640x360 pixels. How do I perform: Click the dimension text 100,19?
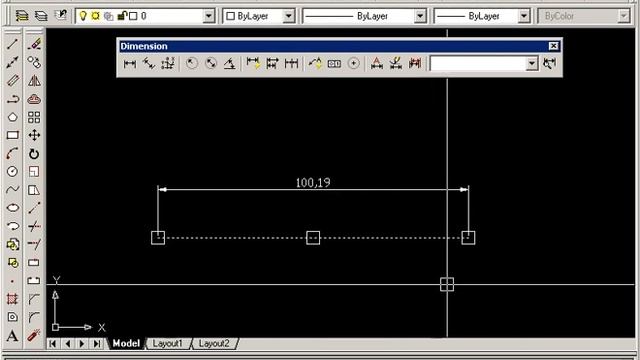point(313,182)
